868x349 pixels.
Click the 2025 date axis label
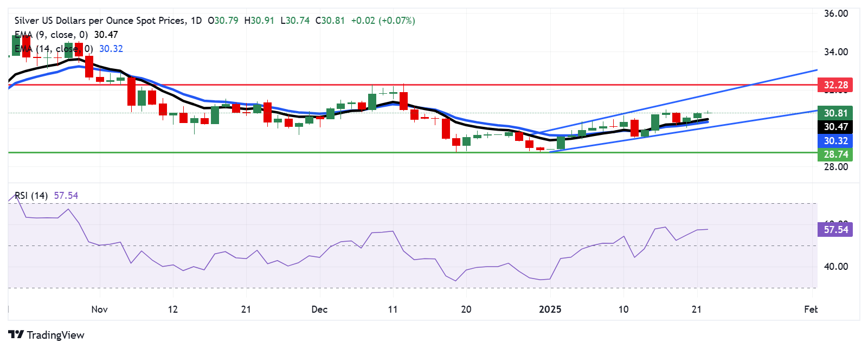pos(550,309)
